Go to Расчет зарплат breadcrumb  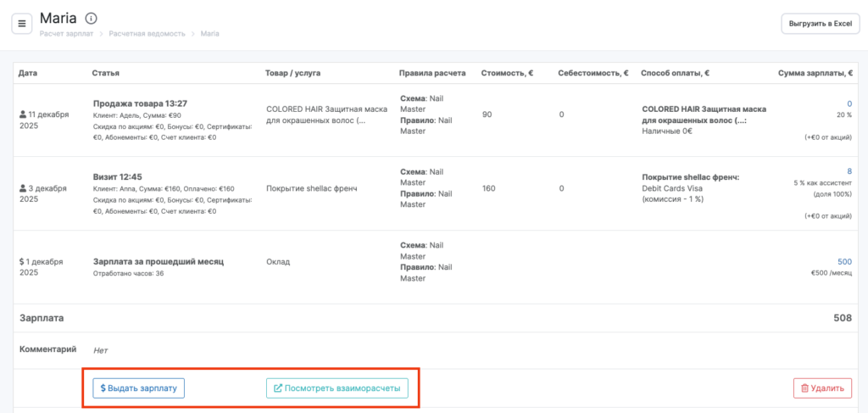[x=66, y=33]
